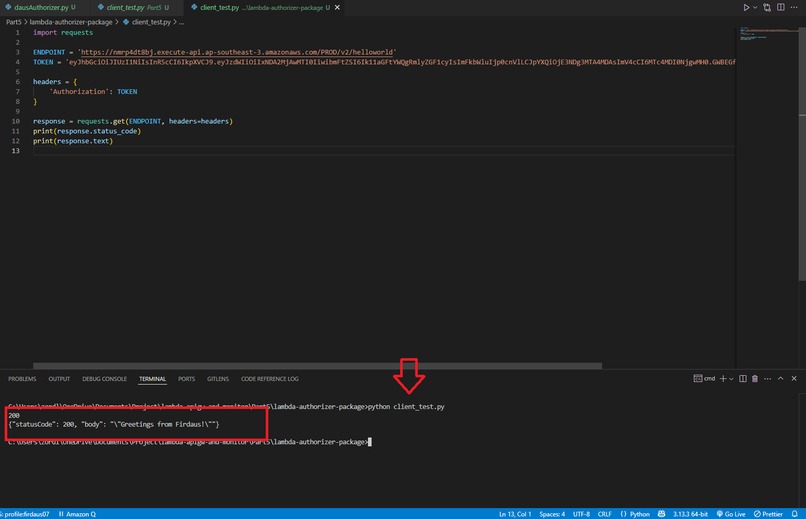
Task: Run the Python file with play icon
Action: click(x=746, y=7)
